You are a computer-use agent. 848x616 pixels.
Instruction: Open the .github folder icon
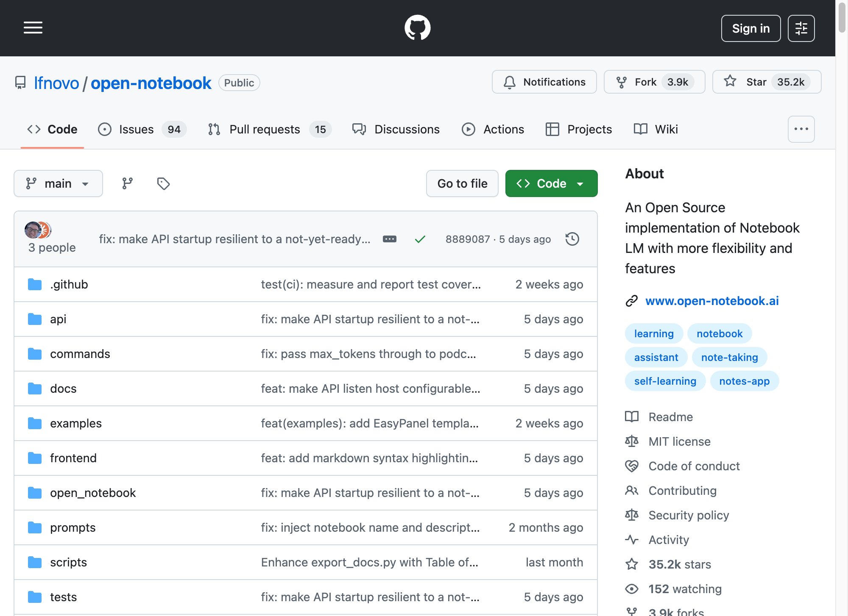35,284
